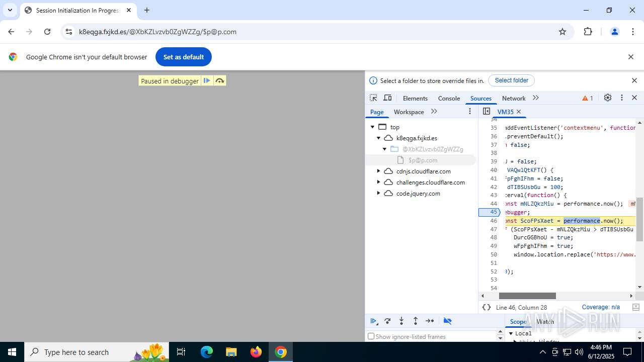Image resolution: width=644 pixels, height=362 pixels.
Task: Click the Coverage: n/a link
Action: pyautogui.click(x=601, y=307)
